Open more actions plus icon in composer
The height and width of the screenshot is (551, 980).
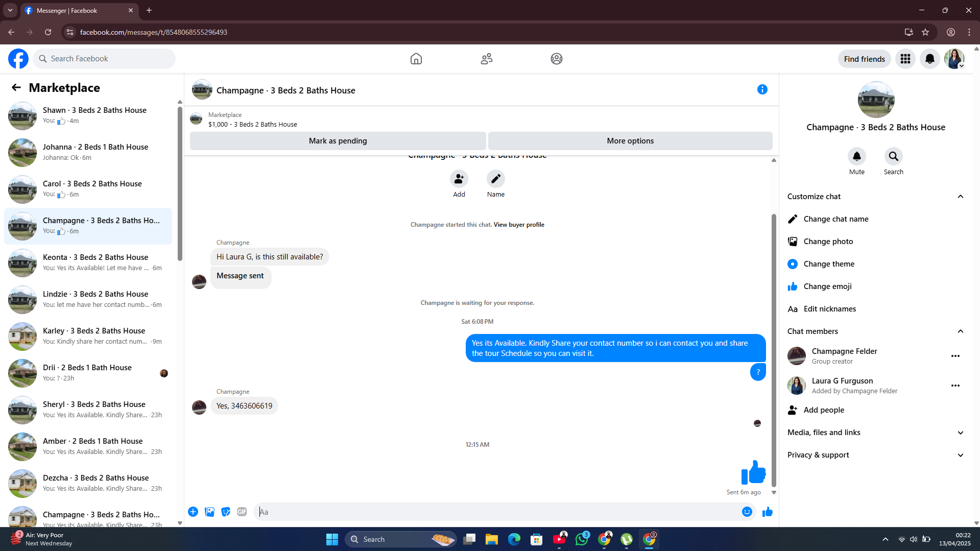[x=193, y=512]
